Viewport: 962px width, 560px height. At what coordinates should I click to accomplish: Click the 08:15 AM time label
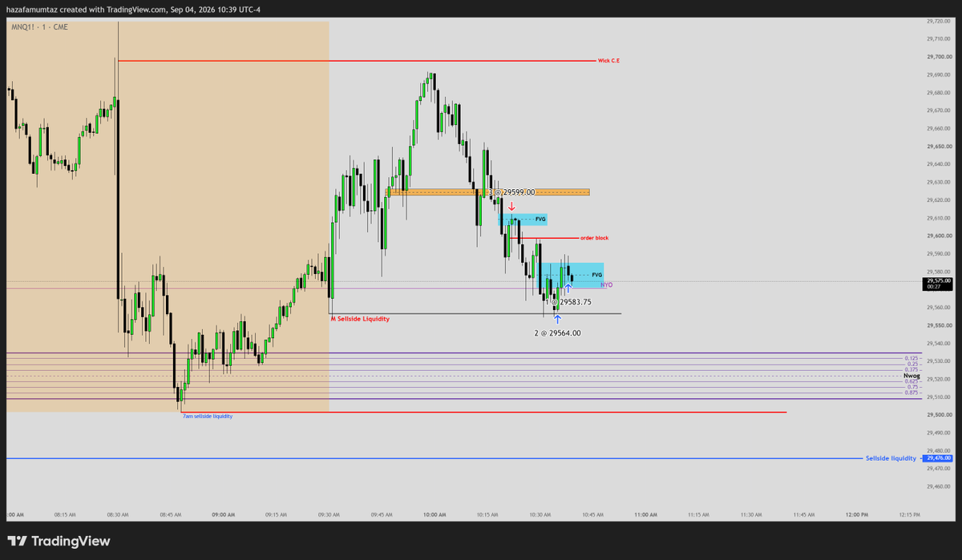coord(64,514)
